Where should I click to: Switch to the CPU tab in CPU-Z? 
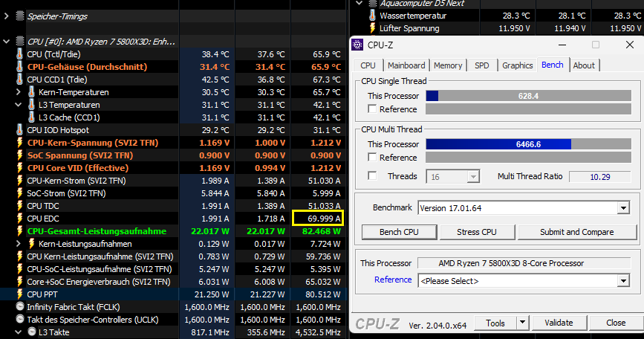click(368, 65)
